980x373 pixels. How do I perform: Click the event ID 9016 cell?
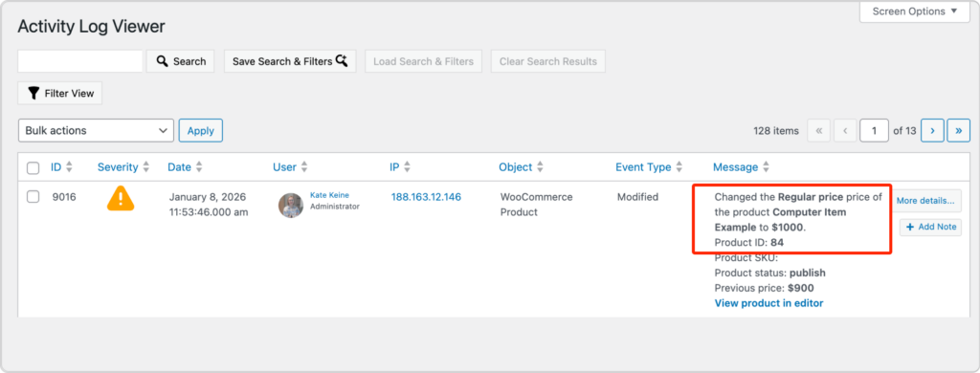64,197
